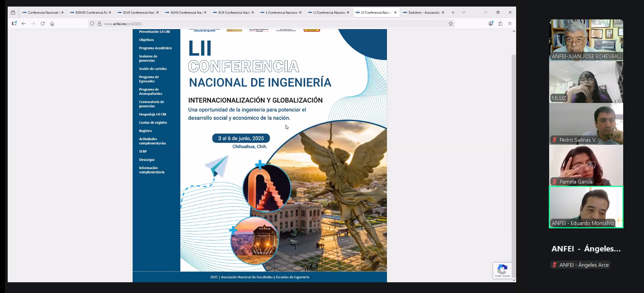Viewport: 644px width, 293px height.
Task: Click the tracking protection shield icon
Action: 92,24
